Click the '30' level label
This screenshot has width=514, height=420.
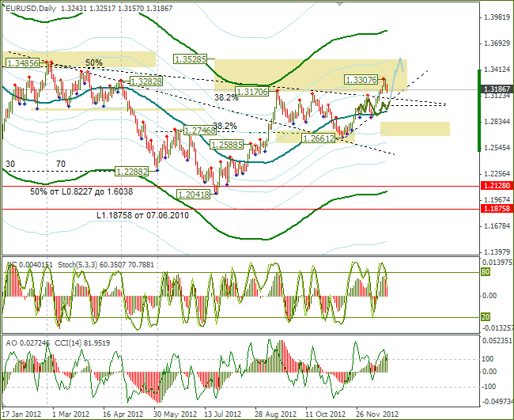pyautogui.click(x=10, y=164)
